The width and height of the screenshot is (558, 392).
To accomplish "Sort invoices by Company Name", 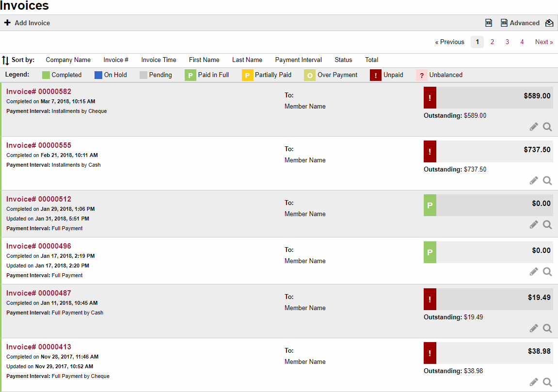I will coord(68,60).
